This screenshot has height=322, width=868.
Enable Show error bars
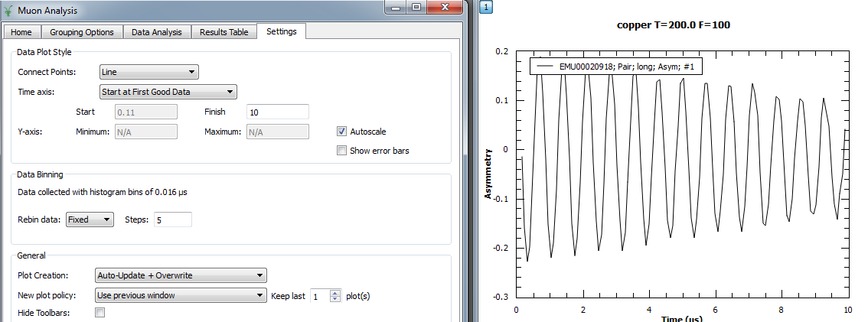[x=342, y=151]
